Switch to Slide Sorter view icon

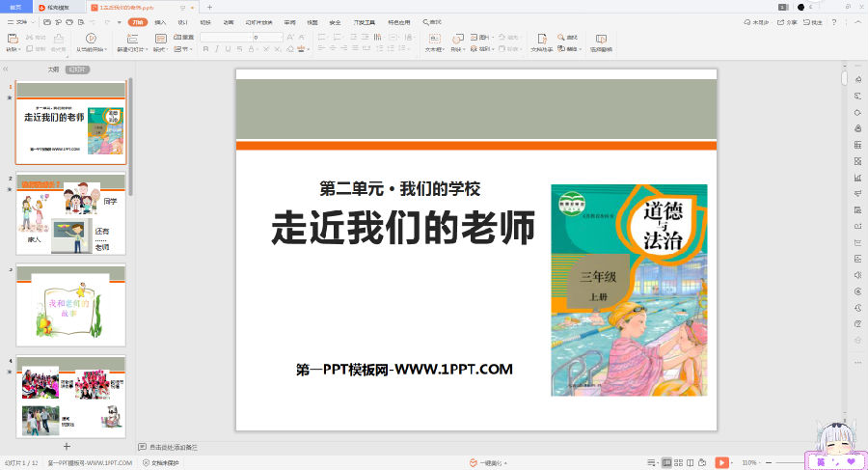(x=678, y=462)
